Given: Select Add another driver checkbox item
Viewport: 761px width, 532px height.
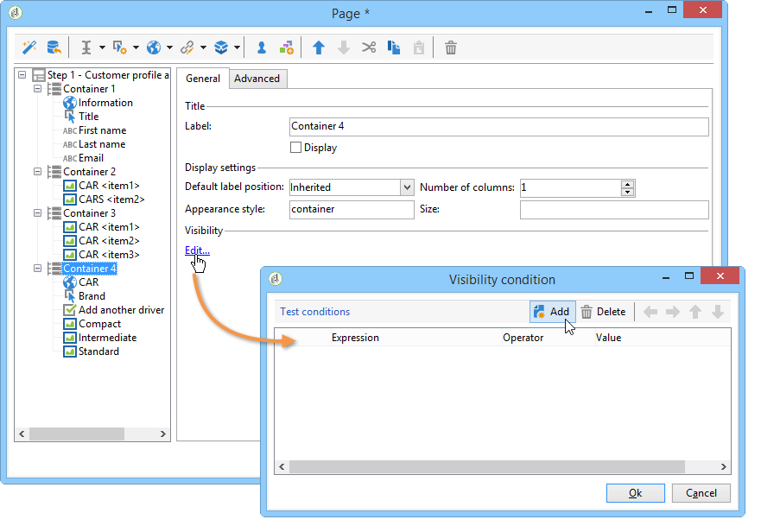Looking at the screenshot, I should 121,310.
